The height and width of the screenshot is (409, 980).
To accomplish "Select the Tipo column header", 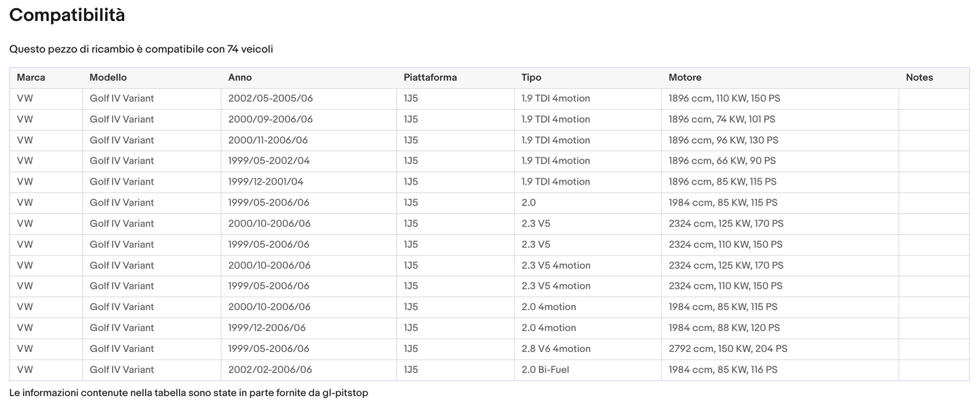I will [x=531, y=77].
